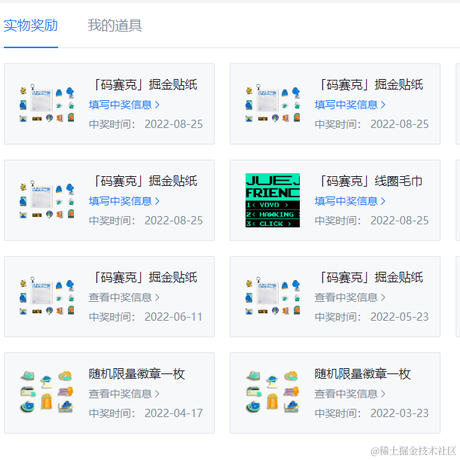Click badge thumbnail on the 2022-04-17 card
Image resolution: width=460 pixels, height=460 pixels.
(47, 392)
